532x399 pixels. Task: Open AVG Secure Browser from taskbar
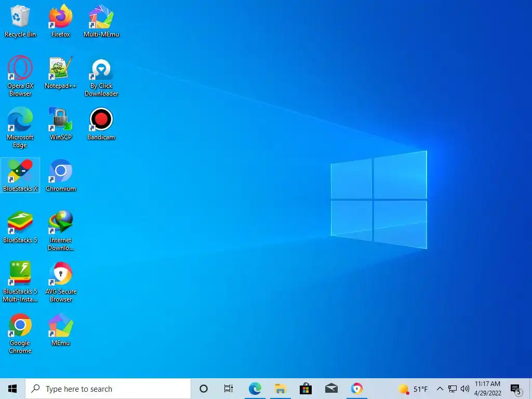(x=356, y=389)
